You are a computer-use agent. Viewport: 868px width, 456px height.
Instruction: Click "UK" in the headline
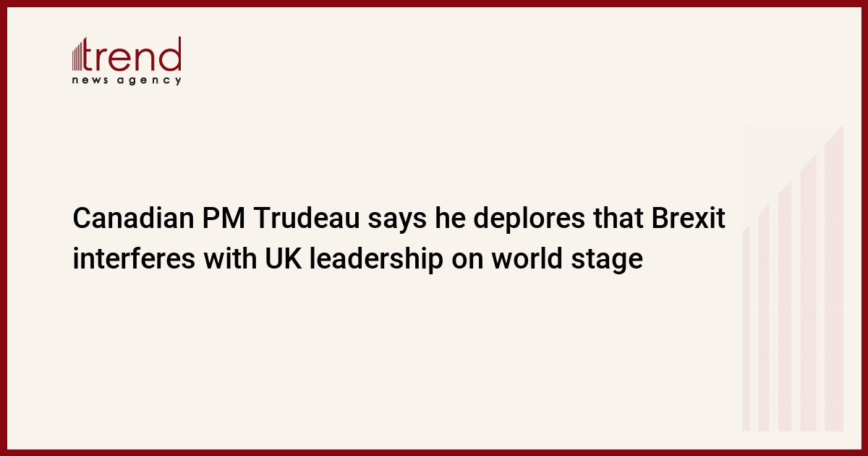click(279, 258)
